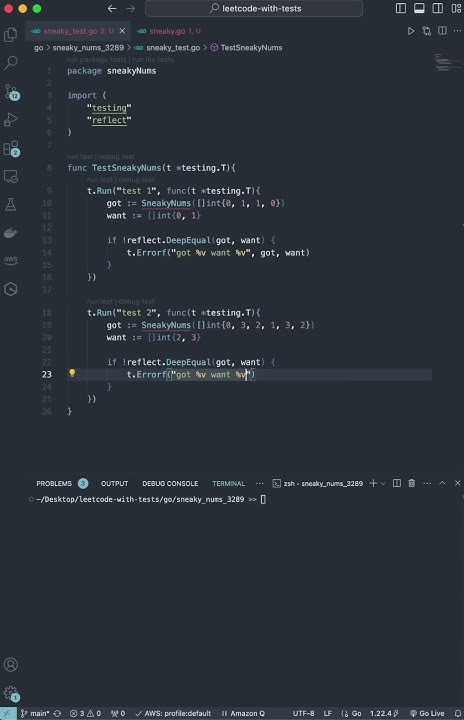Toggle primary side bar visibility
Screen dimensions: 464x720
pyautogui.click(x=401, y=8)
